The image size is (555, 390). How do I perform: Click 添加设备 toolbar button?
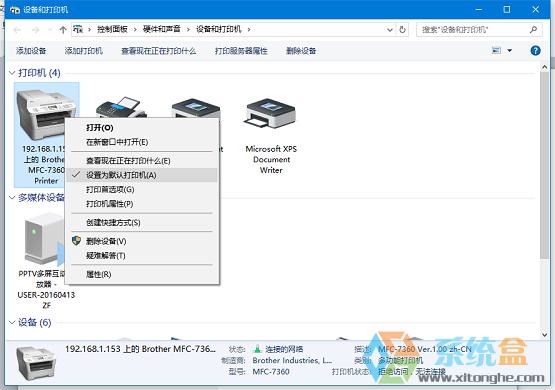[31, 51]
